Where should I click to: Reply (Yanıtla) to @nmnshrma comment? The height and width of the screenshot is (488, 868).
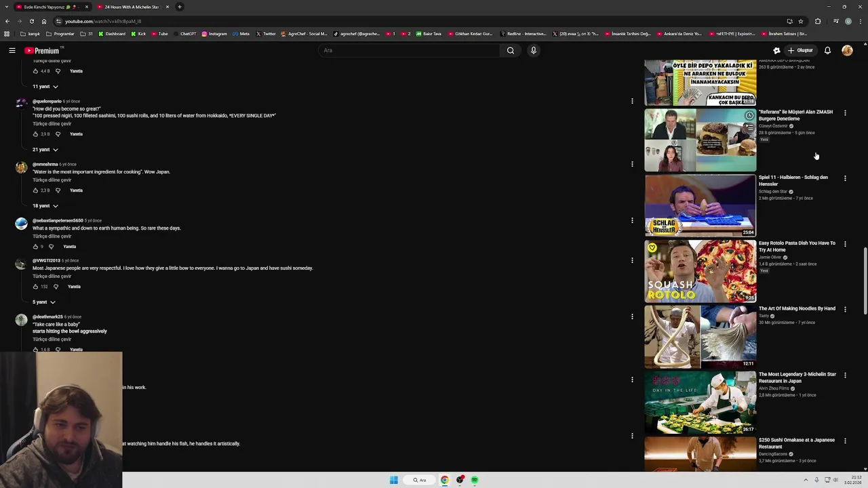tap(76, 190)
